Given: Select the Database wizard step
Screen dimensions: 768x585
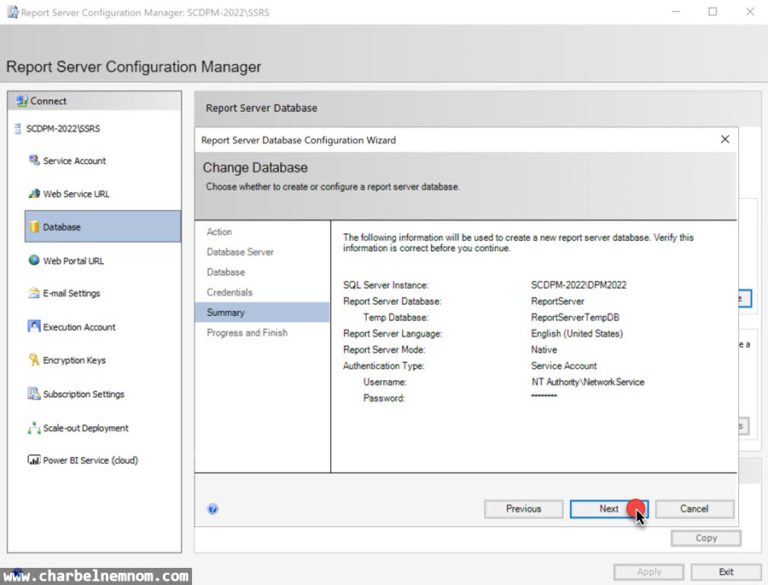Looking at the screenshot, I should tap(226, 272).
